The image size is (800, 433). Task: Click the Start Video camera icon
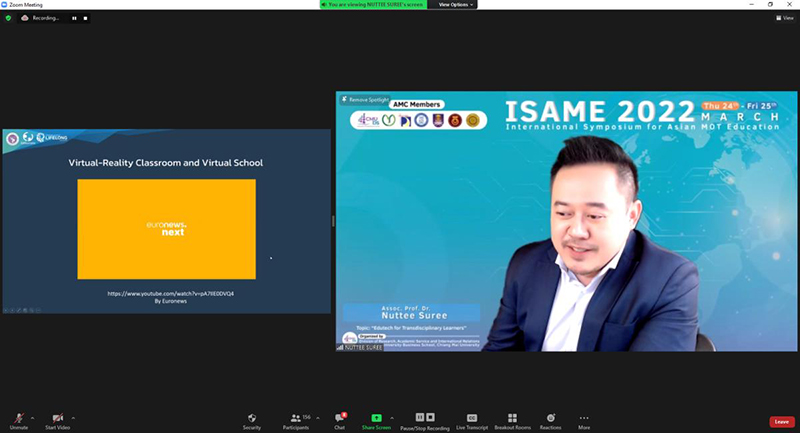(58, 418)
